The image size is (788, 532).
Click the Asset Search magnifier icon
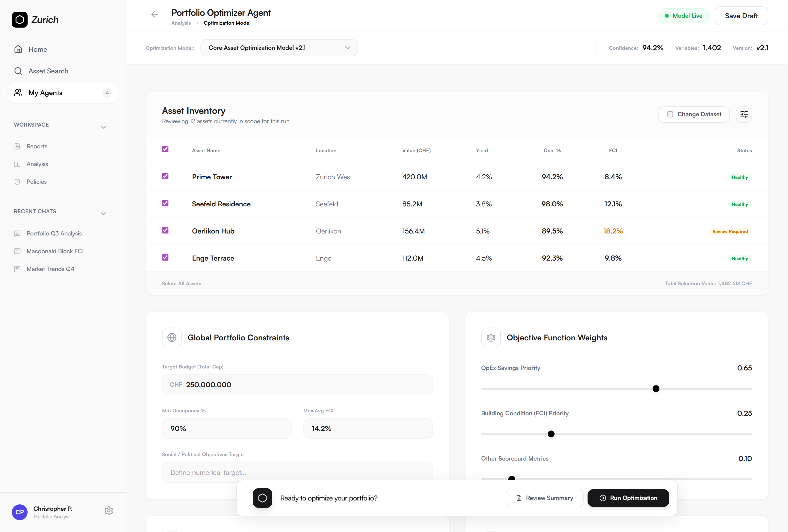click(x=18, y=71)
